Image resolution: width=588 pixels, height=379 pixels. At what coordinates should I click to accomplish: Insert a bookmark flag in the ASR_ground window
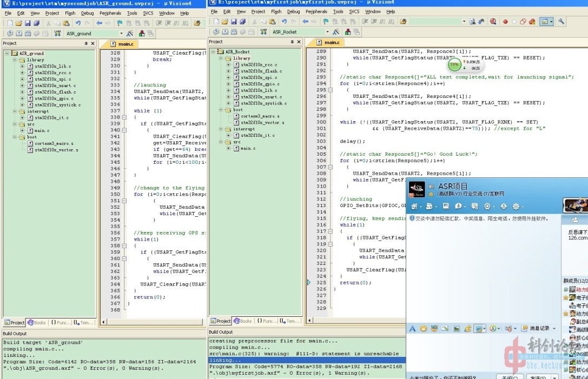coord(120,23)
